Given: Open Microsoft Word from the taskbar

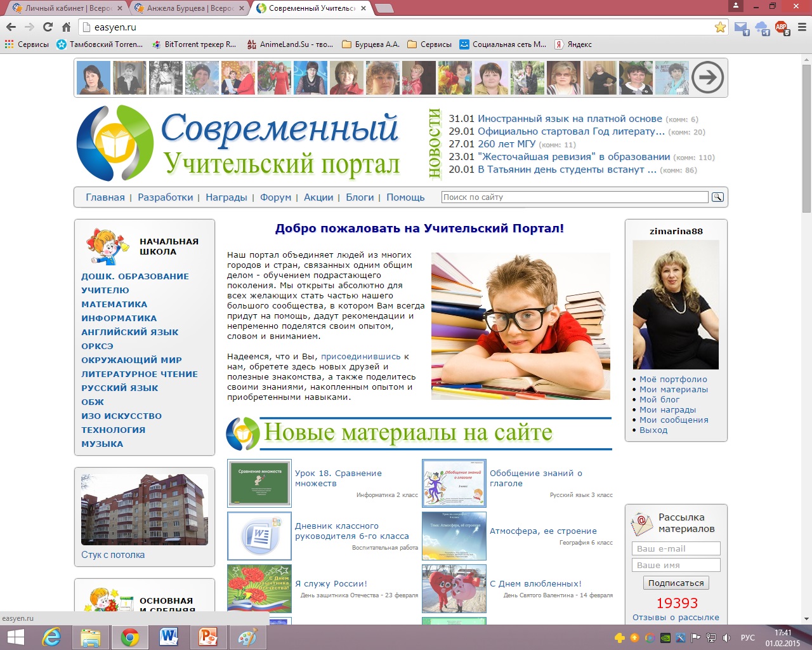Looking at the screenshot, I should pos(169,637).
